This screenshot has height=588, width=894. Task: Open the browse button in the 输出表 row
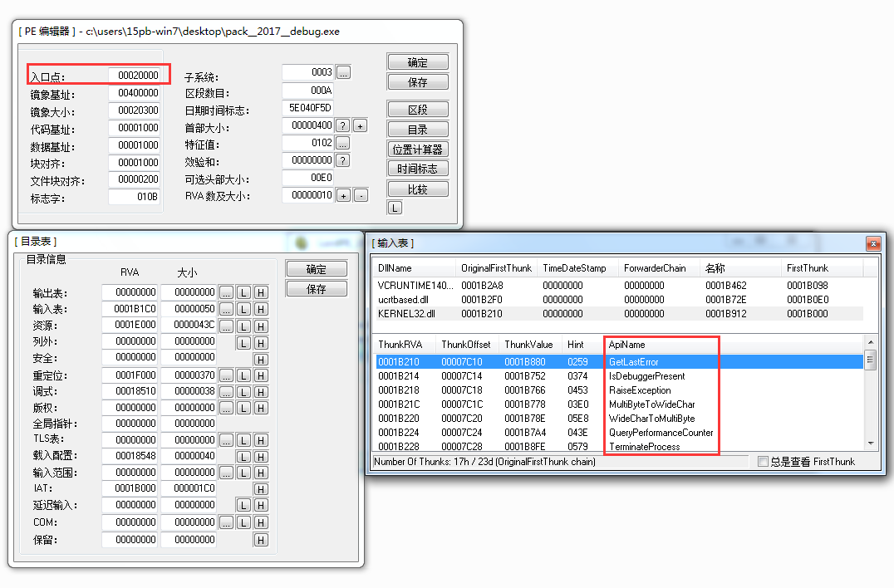click(x=226, y=292)
